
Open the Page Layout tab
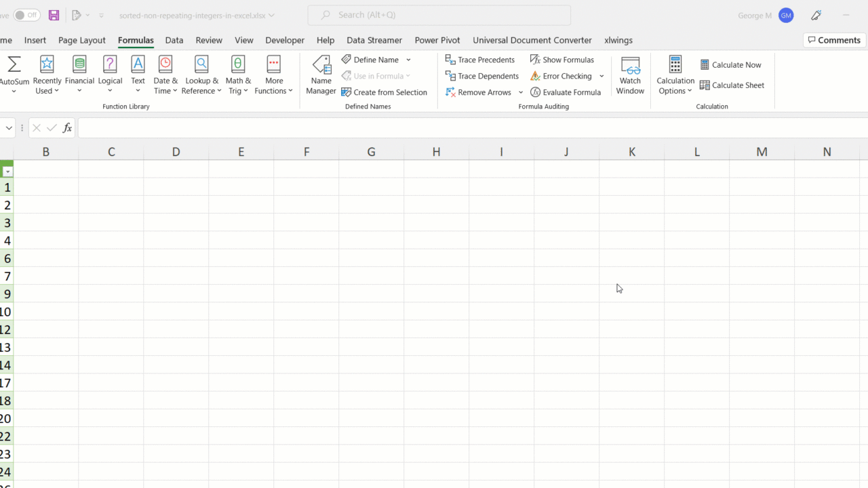tap(82, 40)
